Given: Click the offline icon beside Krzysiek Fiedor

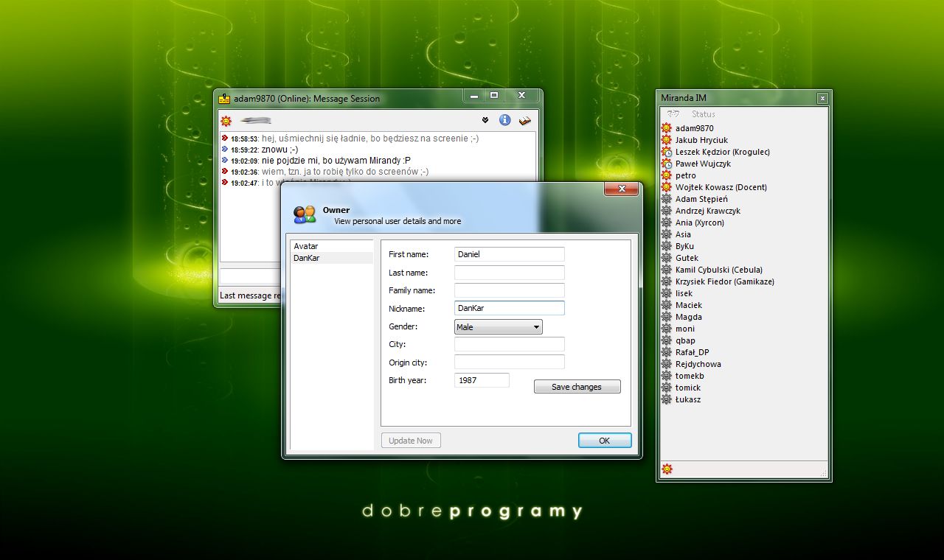Looking at the screenshot, I should point(667,281).
